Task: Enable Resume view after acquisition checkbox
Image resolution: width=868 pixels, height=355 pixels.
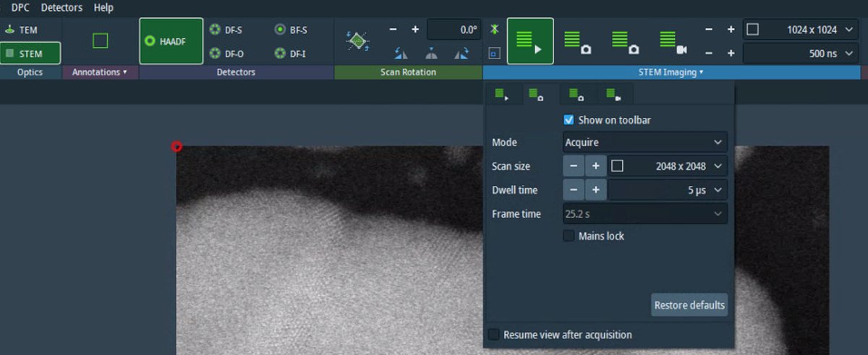Action: (x=494, y=335)
